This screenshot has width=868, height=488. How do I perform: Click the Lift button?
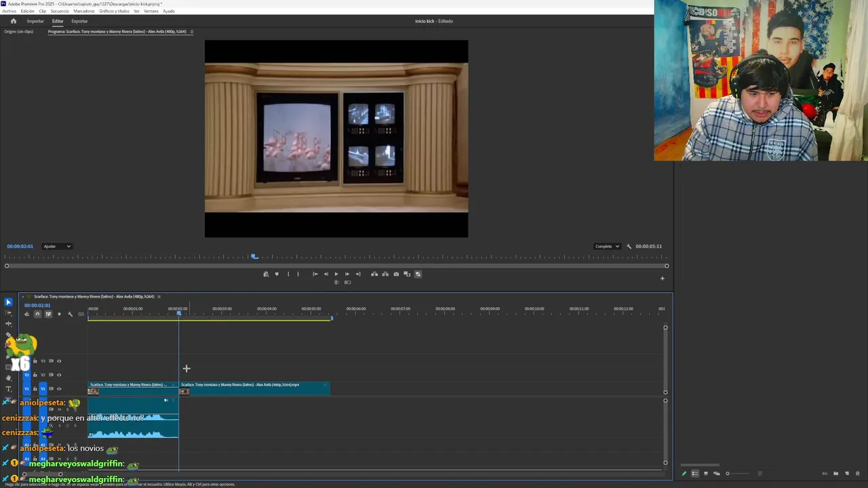(374, 274)
